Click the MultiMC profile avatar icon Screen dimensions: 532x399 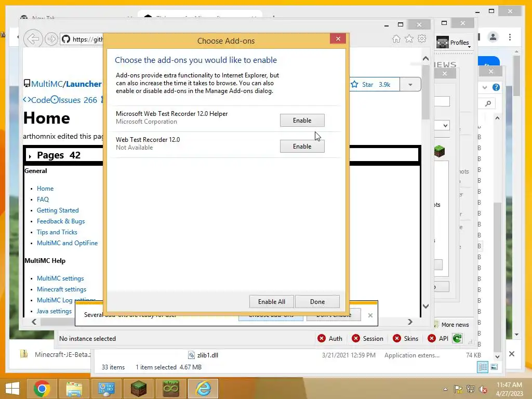[443, 43]
